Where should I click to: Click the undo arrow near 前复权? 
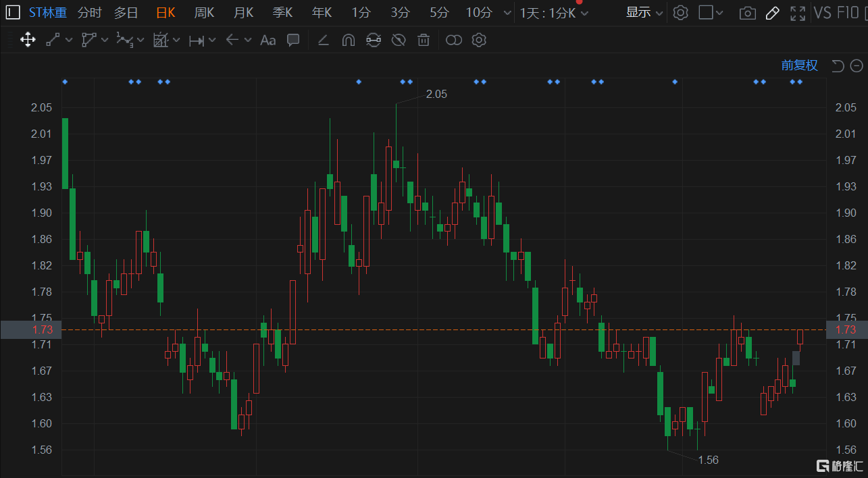pos(838,65)
